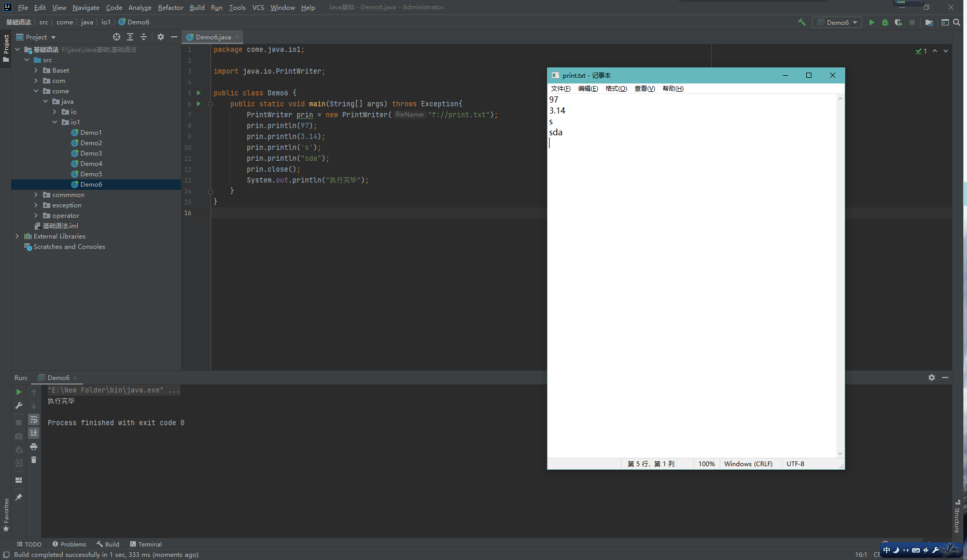Select Demo3 in the project tree
The image size is (967, 560).
pos(91,153)
